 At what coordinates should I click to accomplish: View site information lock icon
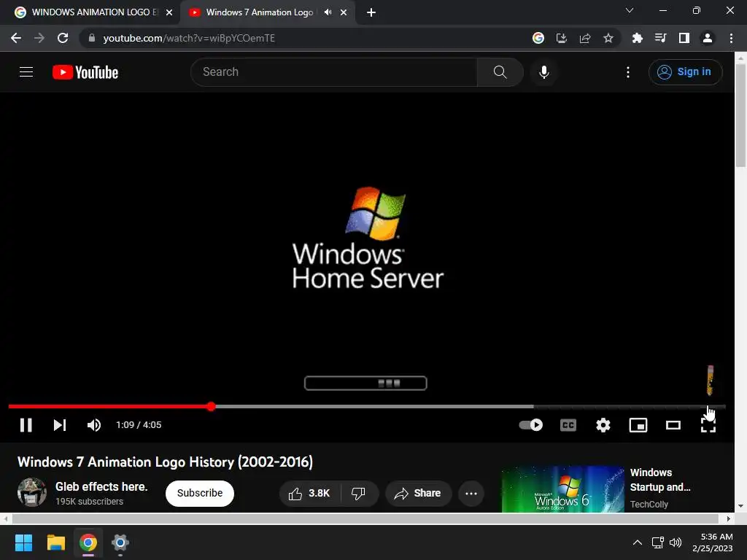[x=92, y=38]
